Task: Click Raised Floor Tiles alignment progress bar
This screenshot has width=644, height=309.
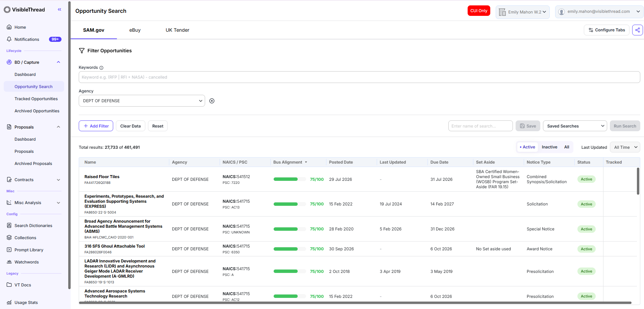Action: pos(290,179)
